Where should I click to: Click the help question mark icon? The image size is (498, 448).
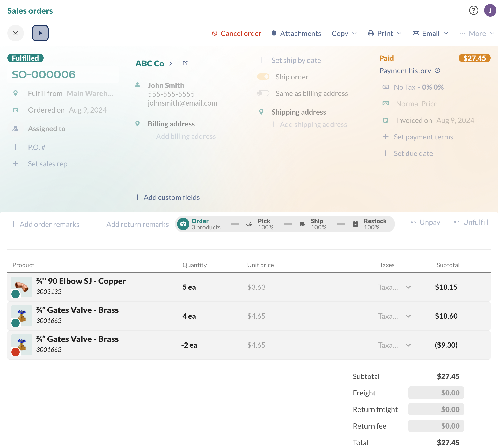tap(473, 10)
